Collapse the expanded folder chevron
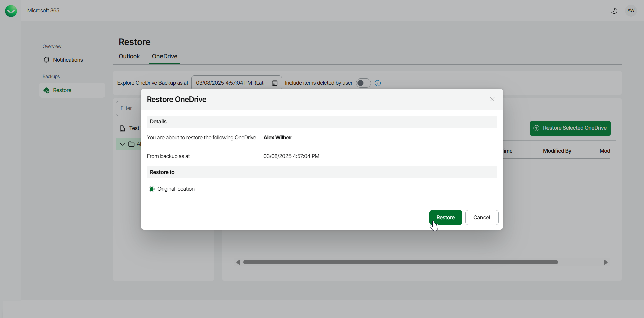Image resolution: width=644 pixels, height=318 pixels. pos(122,144)
